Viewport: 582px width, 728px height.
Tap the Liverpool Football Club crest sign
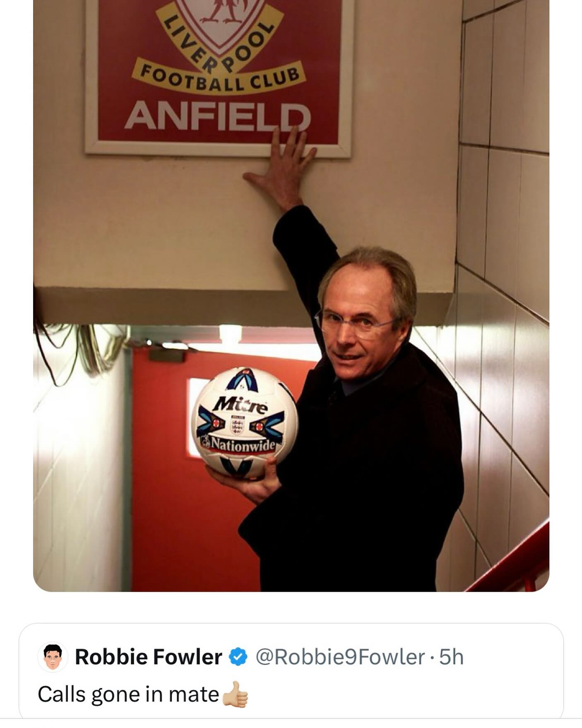pos(219,77)
